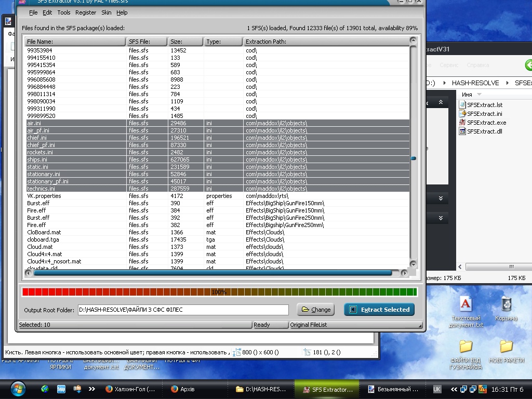Click Текстовый документ.txt desktop icon
The height and width of the screenshot is (399, 532).
click(x=465, y=311)
